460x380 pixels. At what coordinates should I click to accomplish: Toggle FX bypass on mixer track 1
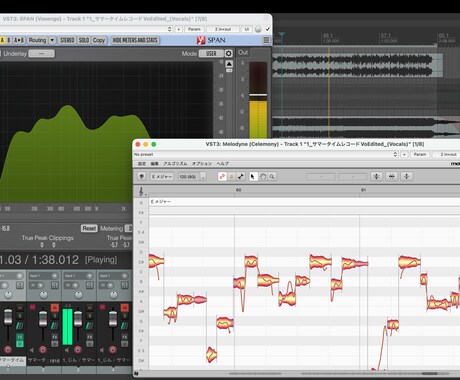pyautogui.click(x=20, y=344)
